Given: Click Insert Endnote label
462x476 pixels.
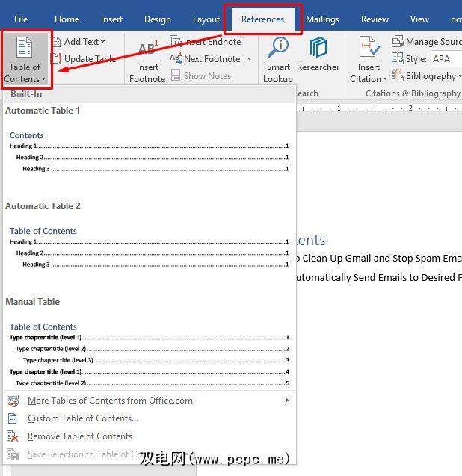Looking at the screenshot, I should click(212, 42).
